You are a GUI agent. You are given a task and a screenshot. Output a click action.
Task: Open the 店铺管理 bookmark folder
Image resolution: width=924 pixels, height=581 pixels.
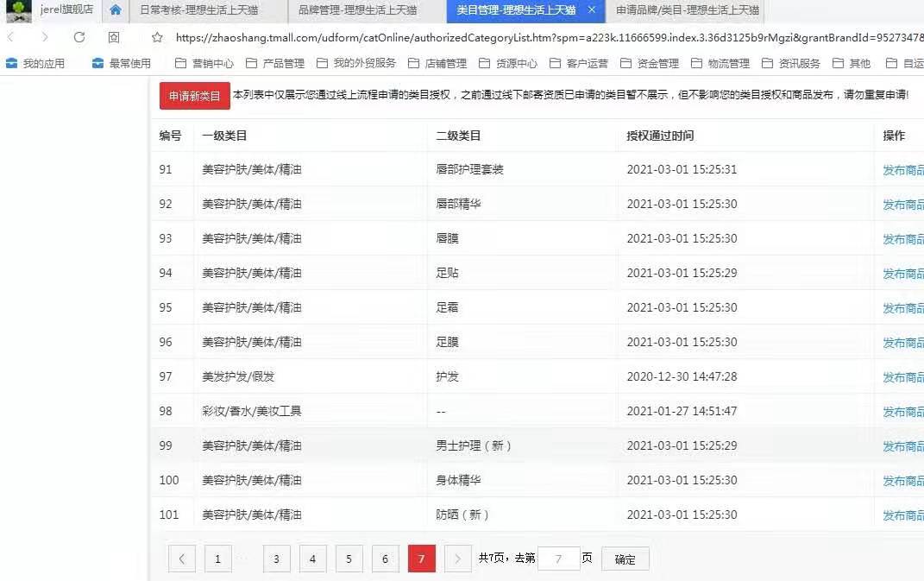click(437, 63)
